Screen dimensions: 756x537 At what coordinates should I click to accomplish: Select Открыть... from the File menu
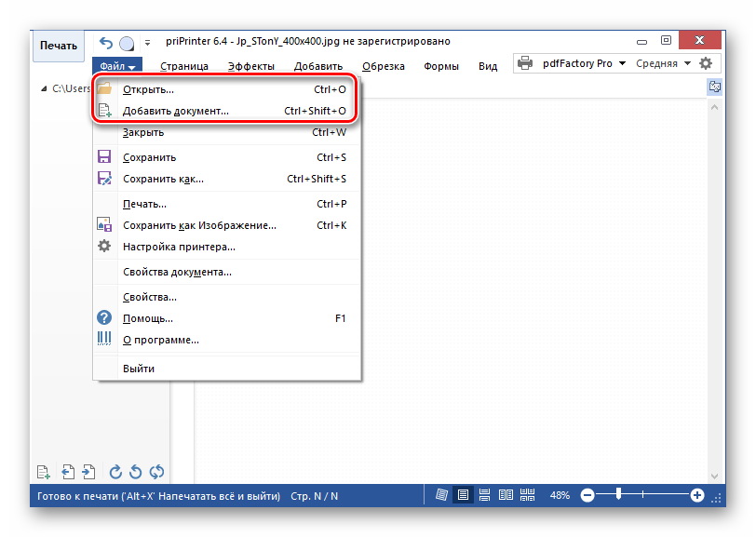pos(148,89)
